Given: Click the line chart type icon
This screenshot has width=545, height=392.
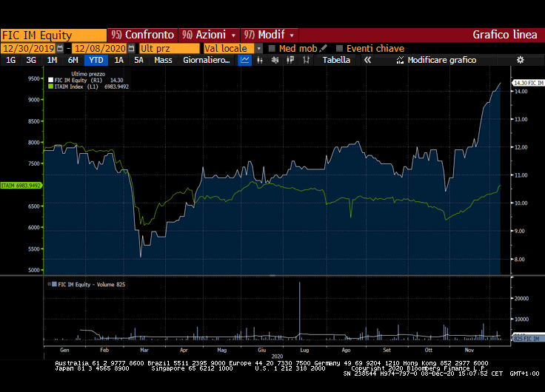Looking at the screenshot, I should click(x=245, y=60).
